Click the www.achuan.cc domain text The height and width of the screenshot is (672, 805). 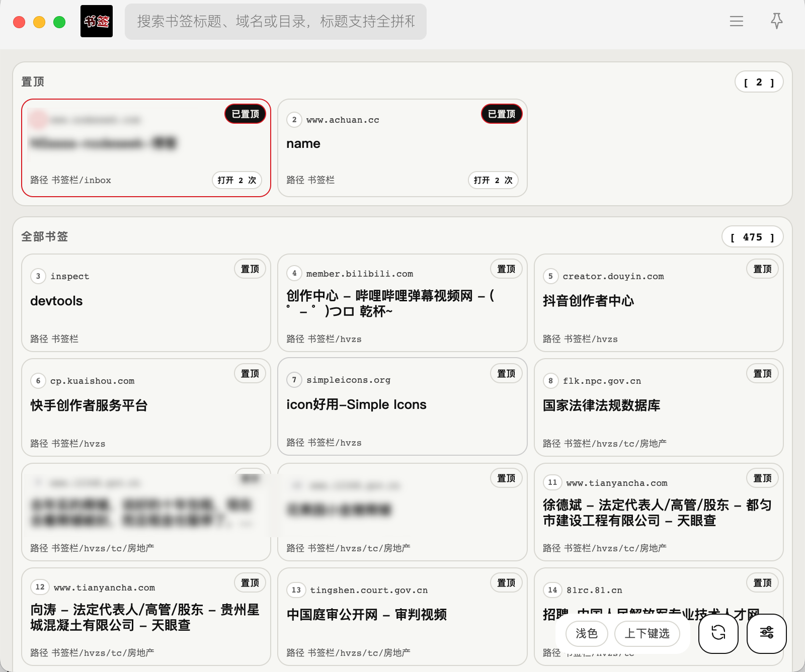click(343, 120)
